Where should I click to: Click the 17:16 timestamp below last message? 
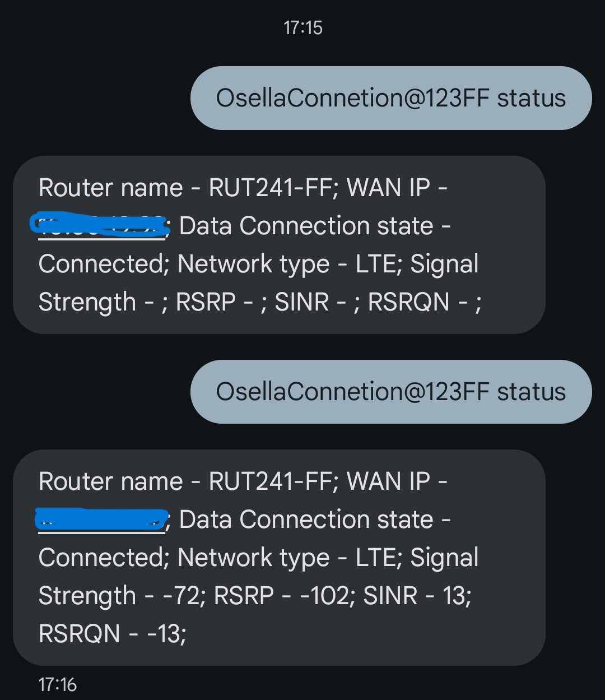pyautogui.click(x=57, y=684)
